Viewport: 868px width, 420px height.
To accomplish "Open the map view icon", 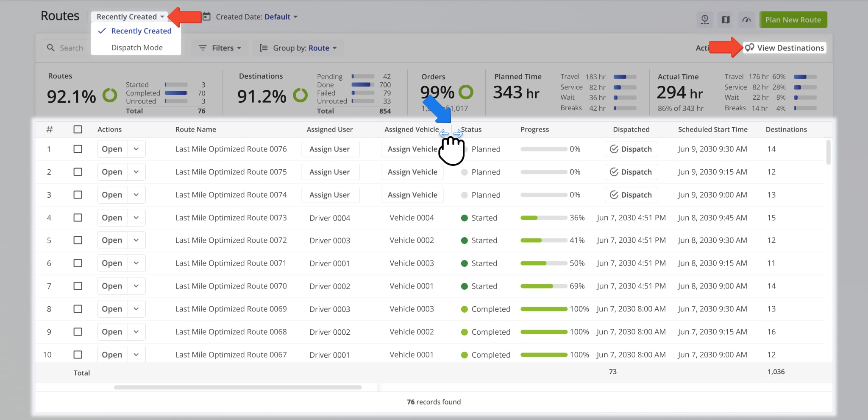I will pos(726,20).
